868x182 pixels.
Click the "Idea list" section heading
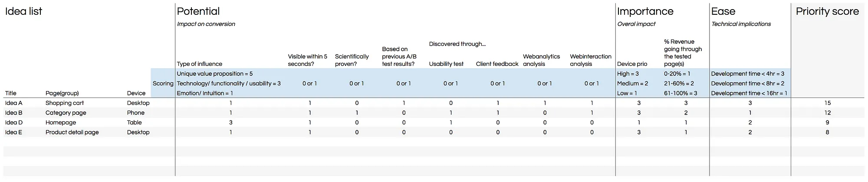23,12
